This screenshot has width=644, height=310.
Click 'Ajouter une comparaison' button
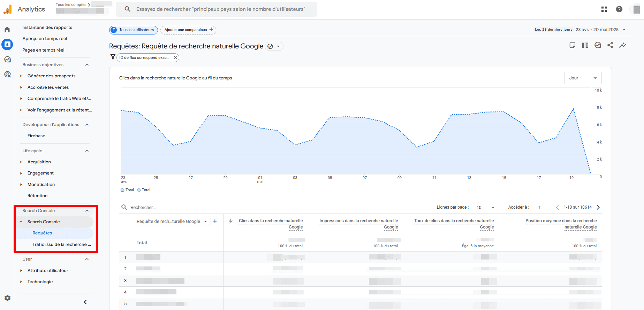point(188,30)
